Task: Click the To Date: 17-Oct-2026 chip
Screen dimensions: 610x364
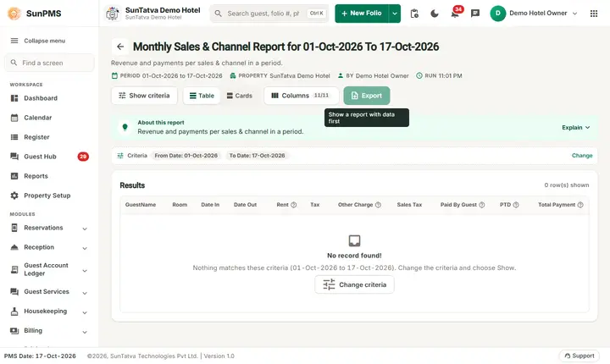Action: (x=257, y=156)
